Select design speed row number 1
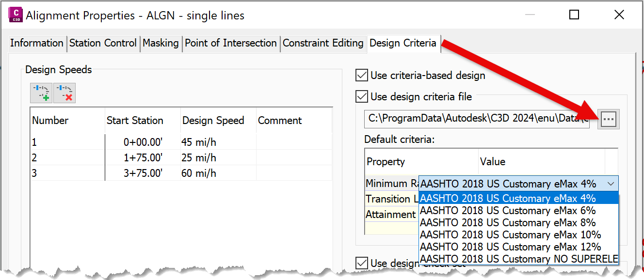The width and height of the screenshot is (644, 280). (x=67, y=142)
